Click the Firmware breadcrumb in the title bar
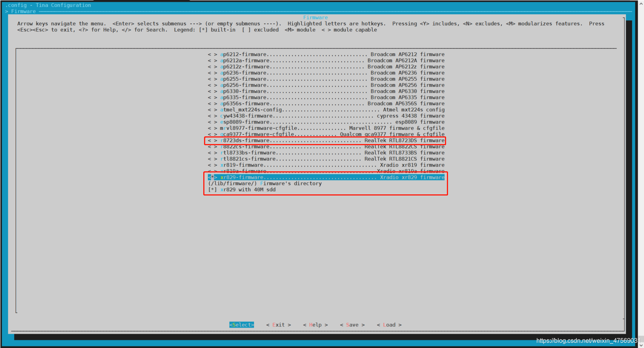644x348 pixels. tap(23, 12)
